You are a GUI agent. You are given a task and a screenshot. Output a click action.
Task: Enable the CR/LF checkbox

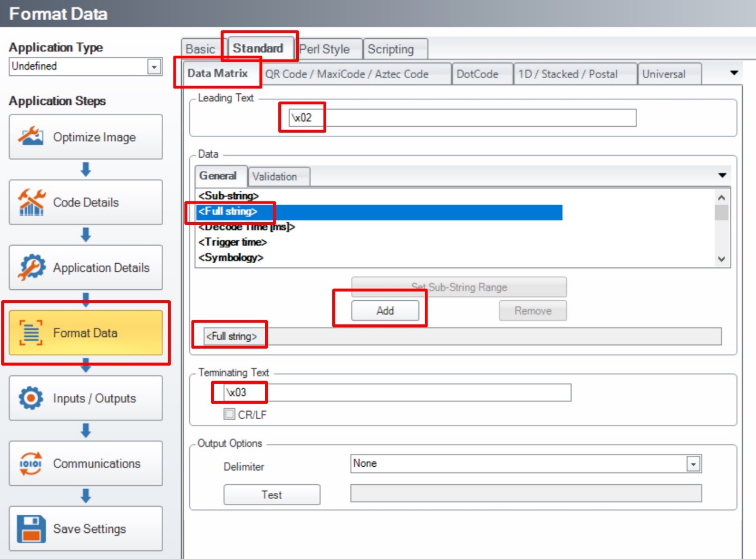tap(230, 414)
